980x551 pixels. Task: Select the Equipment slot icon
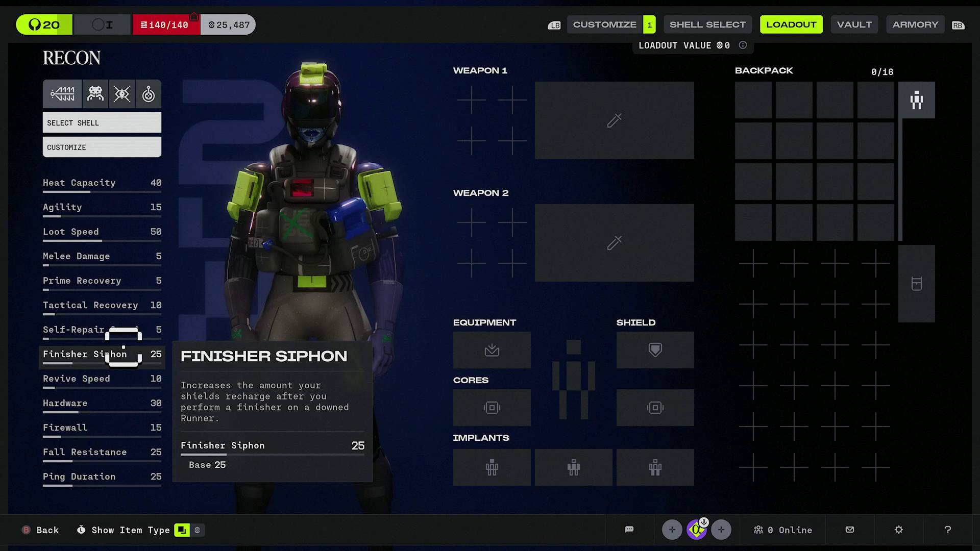point(492,350)
